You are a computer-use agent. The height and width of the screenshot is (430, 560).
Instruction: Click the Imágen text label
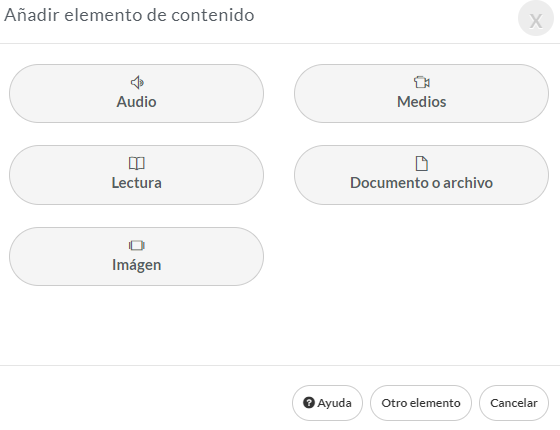[136, 265]
